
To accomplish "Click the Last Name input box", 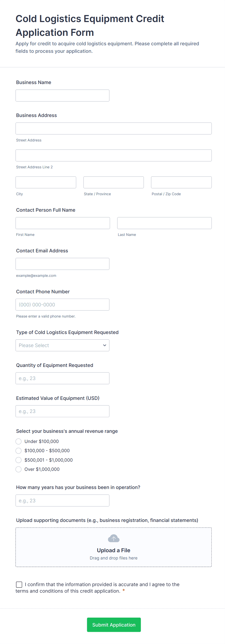I will (164, 223).
